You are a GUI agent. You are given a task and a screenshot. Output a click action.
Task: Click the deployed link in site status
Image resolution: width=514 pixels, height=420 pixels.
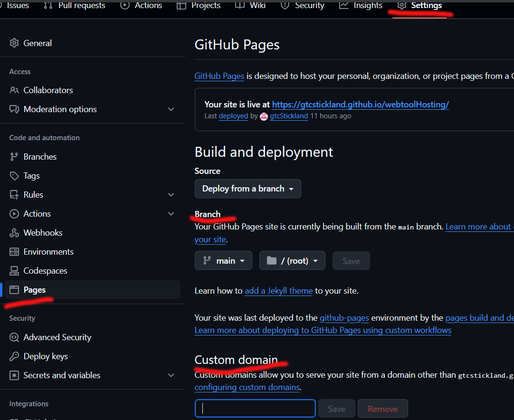[233, 116]
